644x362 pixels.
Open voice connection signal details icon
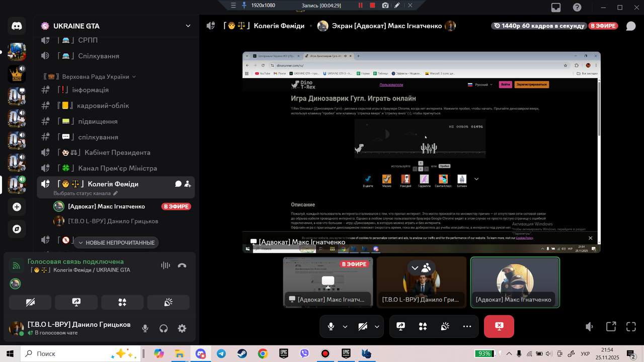point(16,265)
